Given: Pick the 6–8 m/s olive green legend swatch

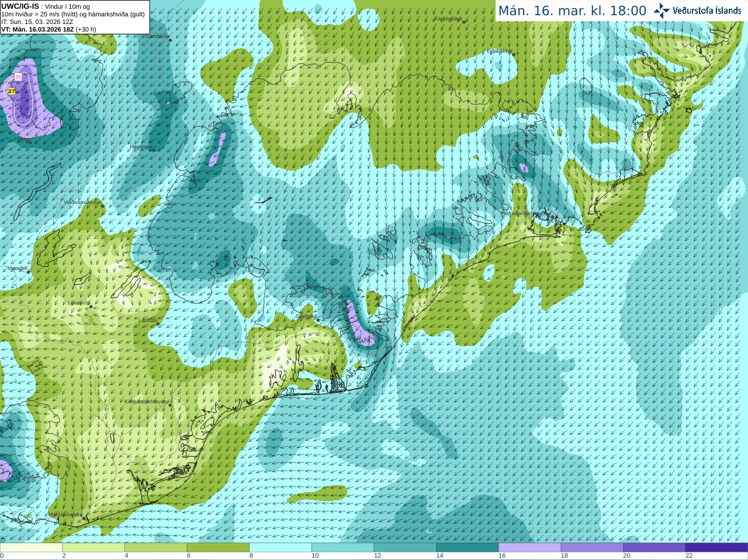Looking at the screenshot, I should 218,547.
